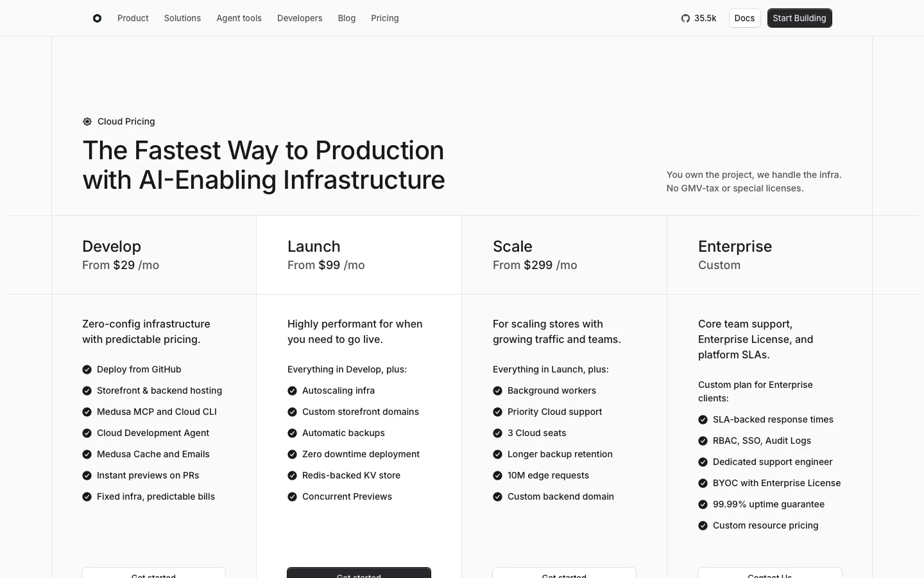Click checkmark icon beside Custom resource pricing
The height and width of the screenshot is (578, 924).
[703, 525]
